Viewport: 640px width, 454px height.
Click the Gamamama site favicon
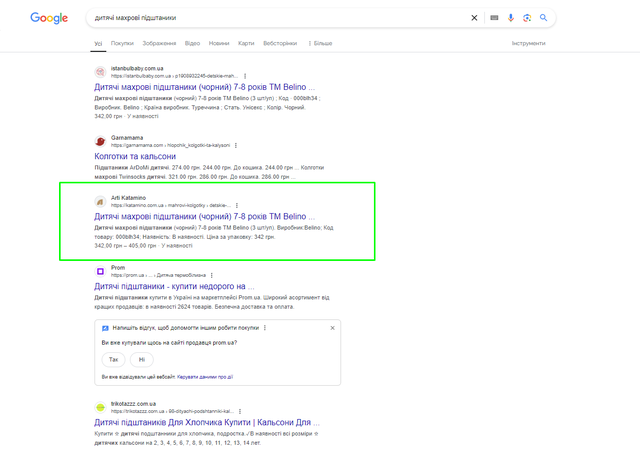100,141
